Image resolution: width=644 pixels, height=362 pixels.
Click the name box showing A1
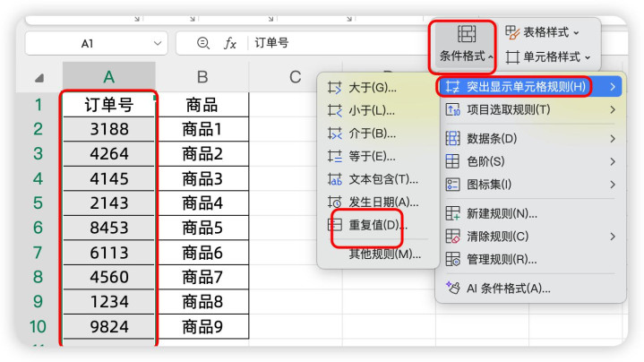pyautogui.click(x=96, y=43)
